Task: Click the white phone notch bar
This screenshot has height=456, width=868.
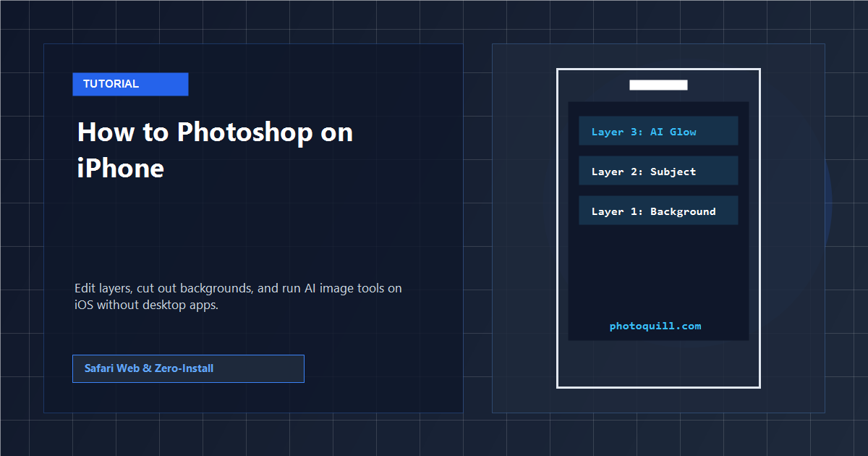Action: pos(658,85)
